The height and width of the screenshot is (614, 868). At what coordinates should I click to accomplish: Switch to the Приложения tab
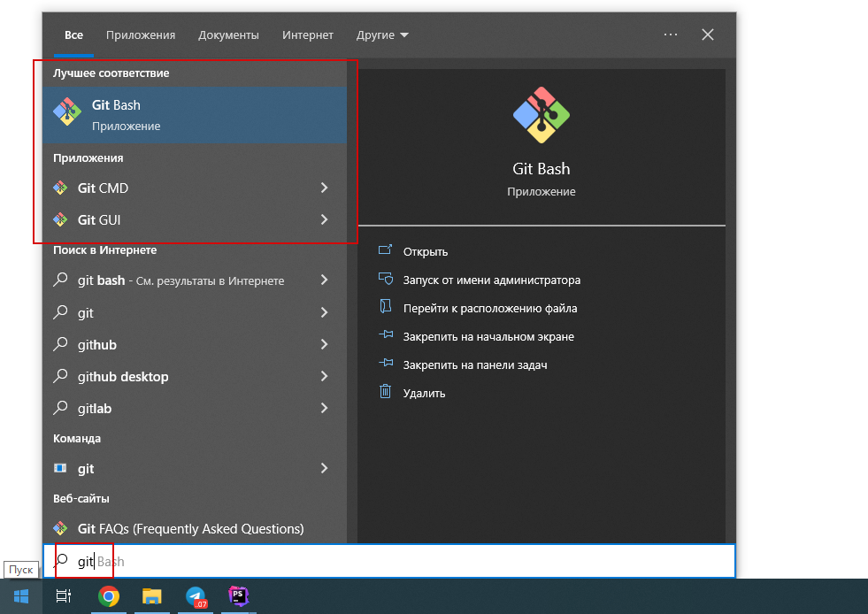pyautogui.click(x=141, y=35)
